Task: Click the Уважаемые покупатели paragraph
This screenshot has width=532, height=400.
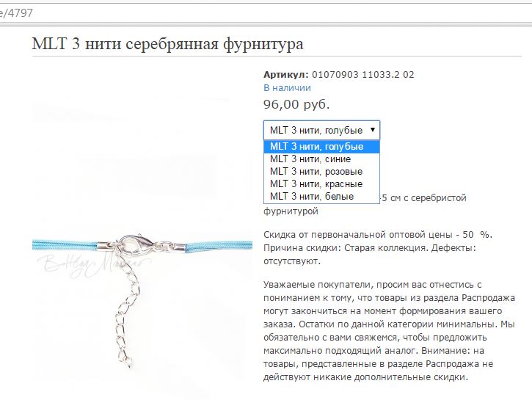Action: tap(389, 331)
